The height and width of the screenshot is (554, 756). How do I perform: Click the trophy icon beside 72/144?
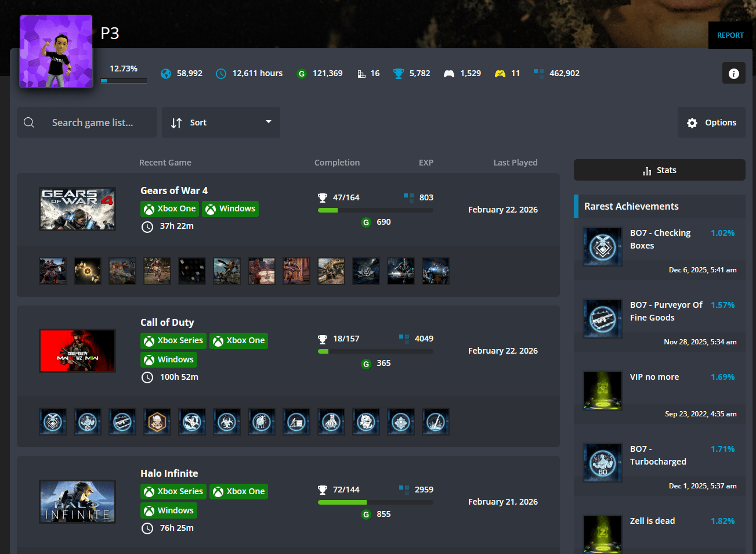click(323, 490)
